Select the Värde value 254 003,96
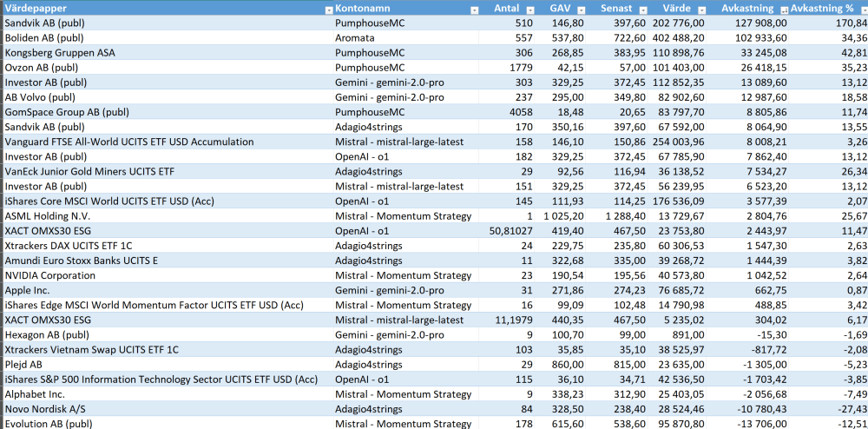 [x=678, y=142]
